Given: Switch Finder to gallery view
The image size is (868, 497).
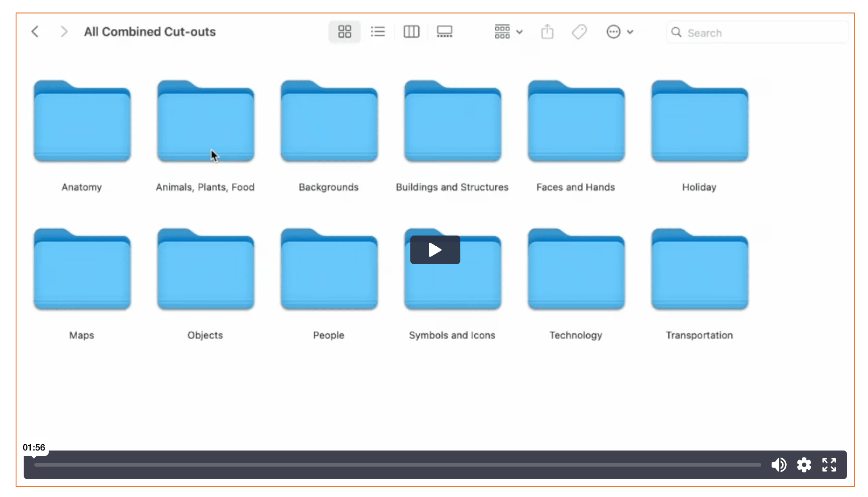Looking at the screenshot, I should [x=444, y=32].
